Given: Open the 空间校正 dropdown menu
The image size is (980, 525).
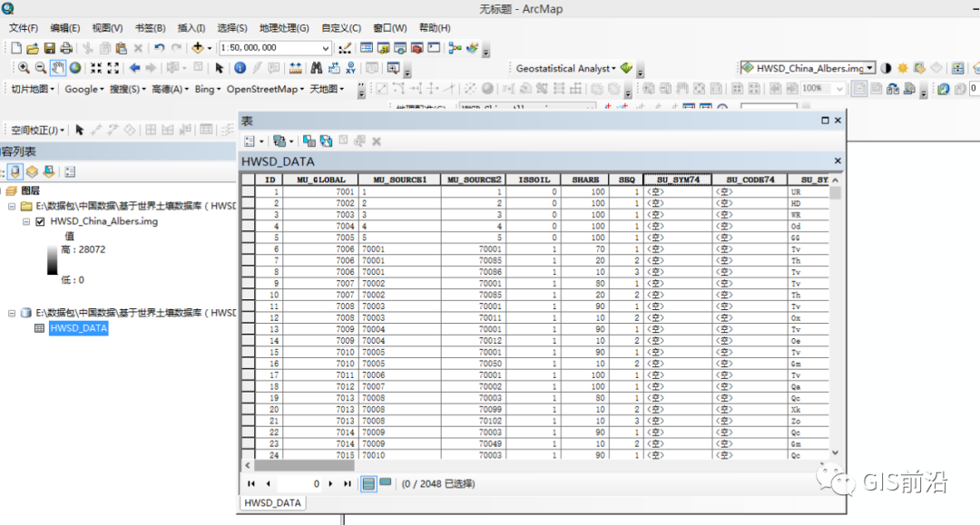Looking at the screenshot, I should click(37, 130).
